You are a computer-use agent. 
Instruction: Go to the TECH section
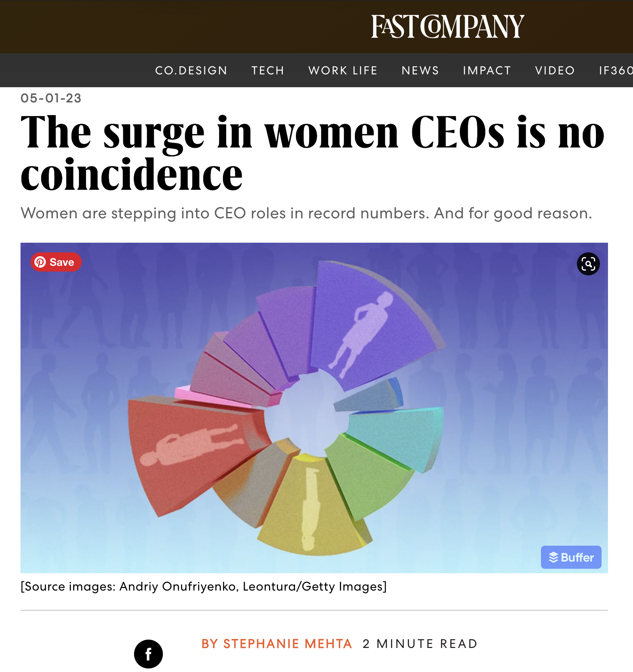click(x=267, y=70)
